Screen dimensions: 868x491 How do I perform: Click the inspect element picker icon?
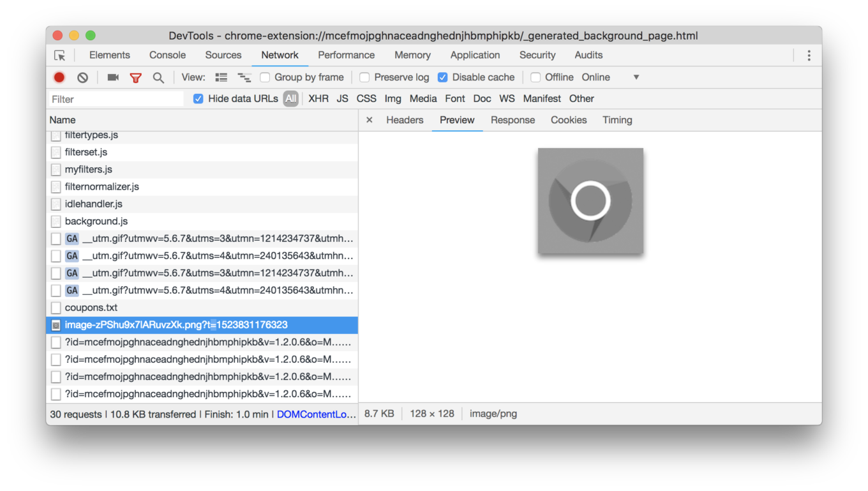tap(60, 56)
